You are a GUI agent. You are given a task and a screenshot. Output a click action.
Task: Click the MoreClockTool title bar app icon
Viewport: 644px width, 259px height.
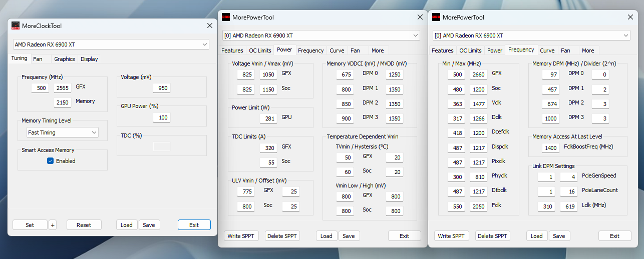[16, 26]
